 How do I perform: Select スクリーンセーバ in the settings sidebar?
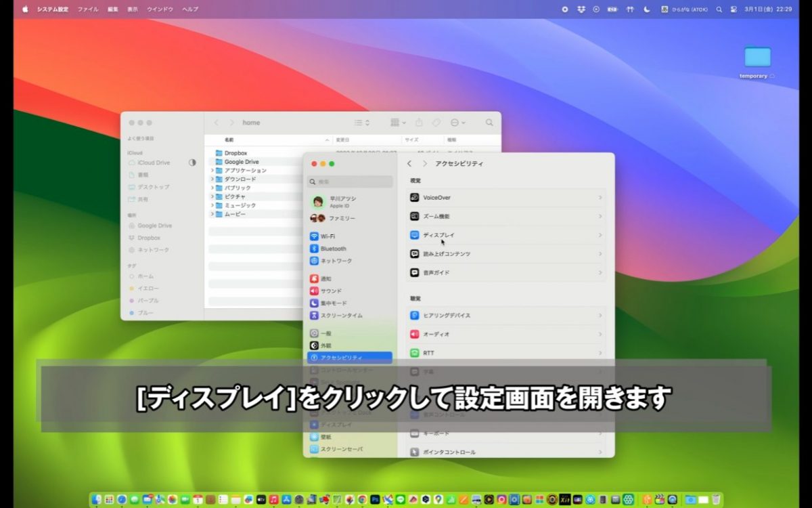(x=350, y=449)
